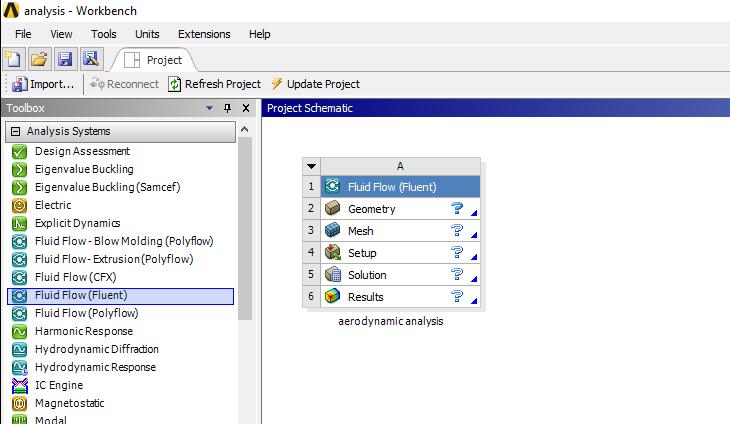Select IC Engine label
Image resolution: width=730 pixels, height=424 pixels.
point(59,385)
